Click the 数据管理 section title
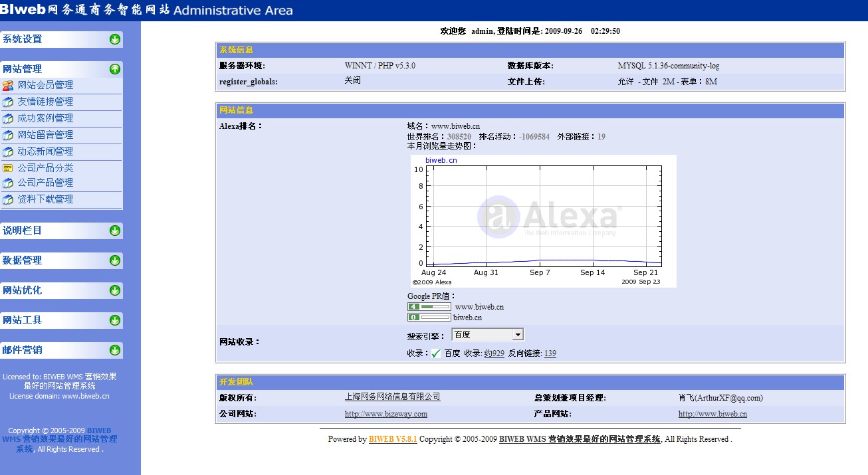The height and width of the screenshot is (475, 868). click(x=22, y=260)
